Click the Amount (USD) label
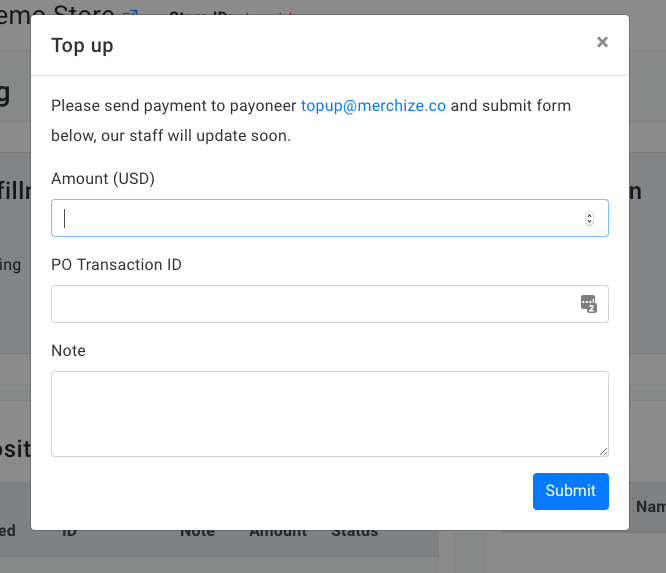 tap(103, 179)
